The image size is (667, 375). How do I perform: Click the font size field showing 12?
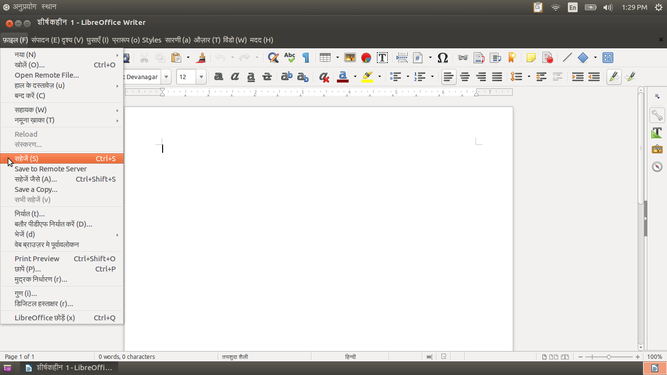click(186, 77)
